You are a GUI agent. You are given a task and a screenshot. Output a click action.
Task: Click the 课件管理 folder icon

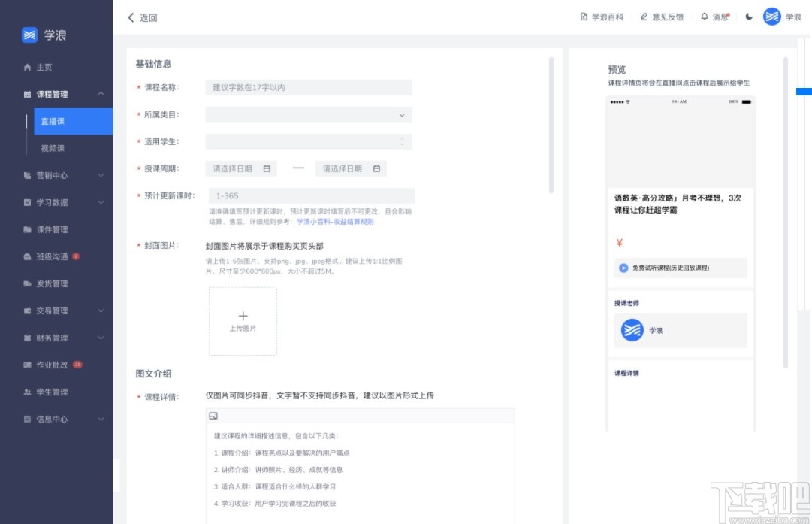(28, 229)
